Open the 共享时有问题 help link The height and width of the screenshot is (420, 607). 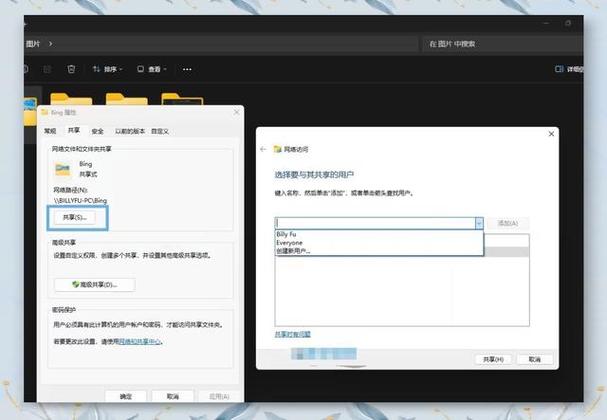click(293, 334)
